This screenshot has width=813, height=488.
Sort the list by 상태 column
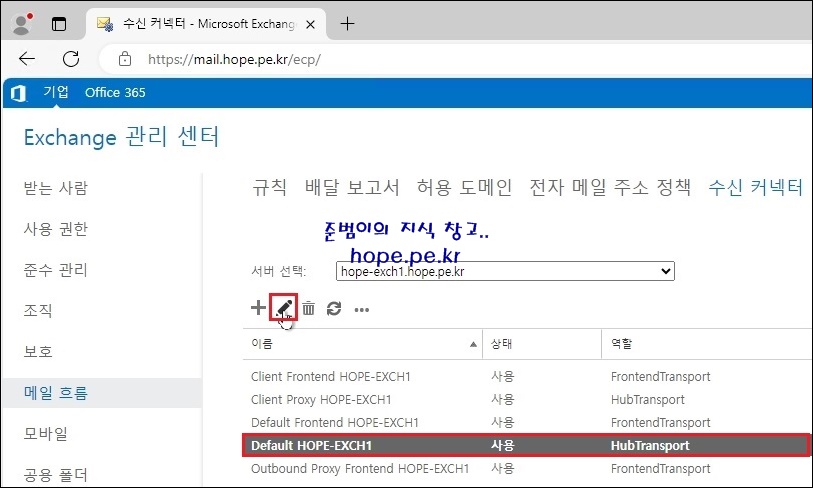click(x=542, y=344)
